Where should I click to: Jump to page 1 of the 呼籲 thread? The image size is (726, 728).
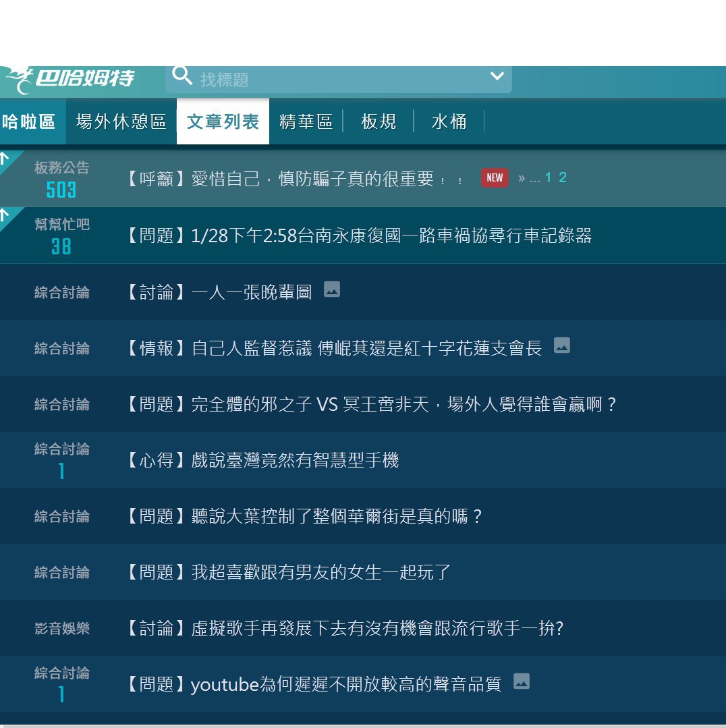click(x=549, y=177)
